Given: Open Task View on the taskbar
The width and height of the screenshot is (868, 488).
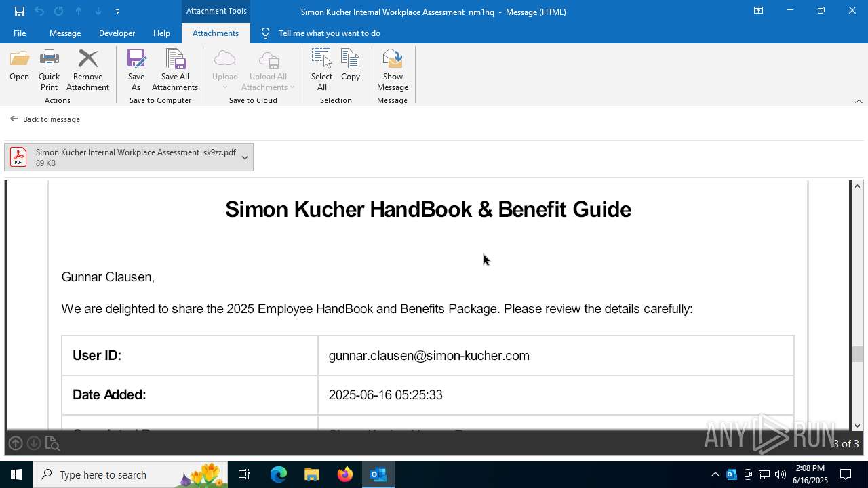Looking at the screenshot, I should 244,474.
